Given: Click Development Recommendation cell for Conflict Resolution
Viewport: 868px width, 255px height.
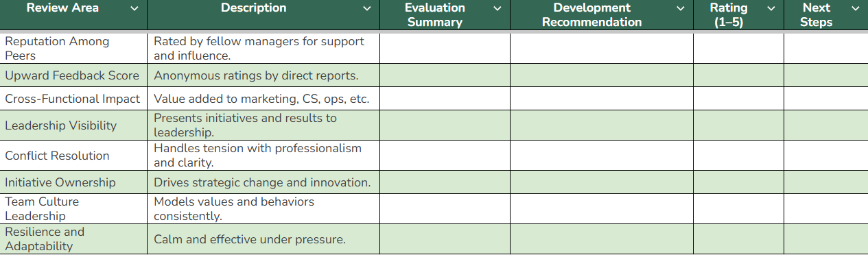Looking at the screenshot, I should click(602, 156).
